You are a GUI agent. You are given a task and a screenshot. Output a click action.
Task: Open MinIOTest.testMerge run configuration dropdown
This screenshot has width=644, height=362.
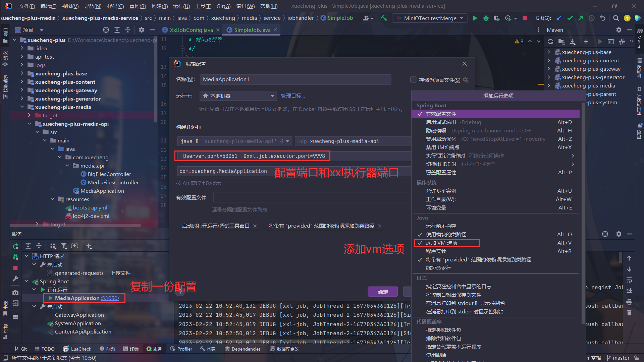(x=430, y=18)
